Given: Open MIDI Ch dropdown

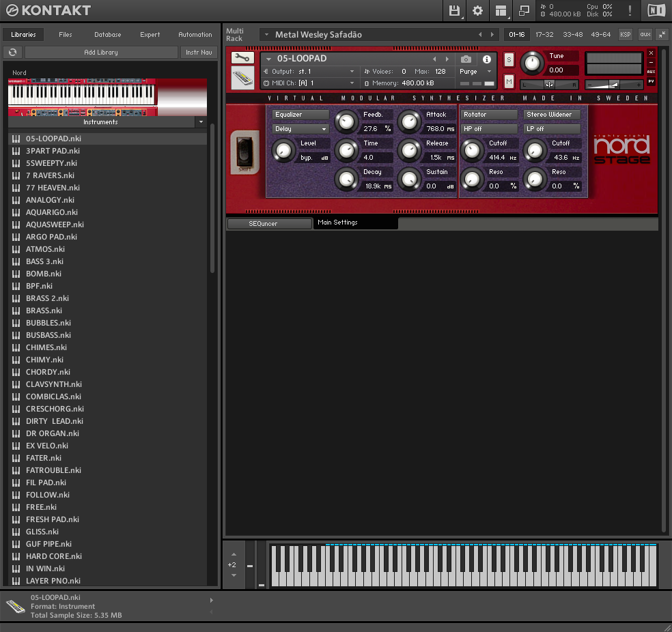Looking at the screenshot, I should click(x=352, y=83).
